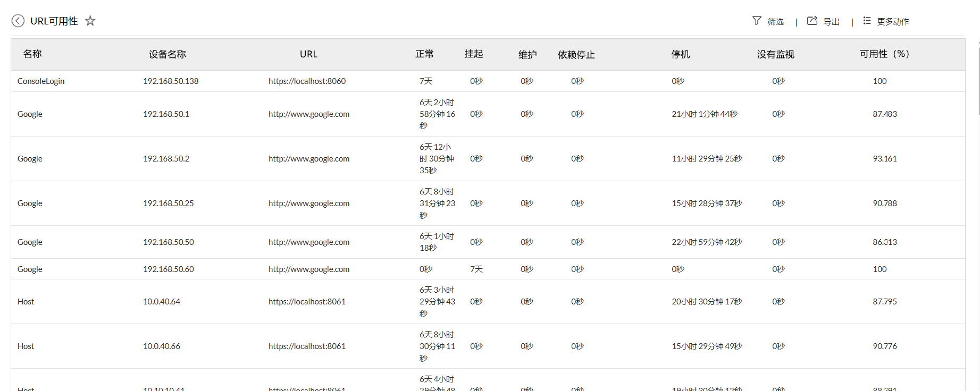Click the 没有监视 column header

776,54
